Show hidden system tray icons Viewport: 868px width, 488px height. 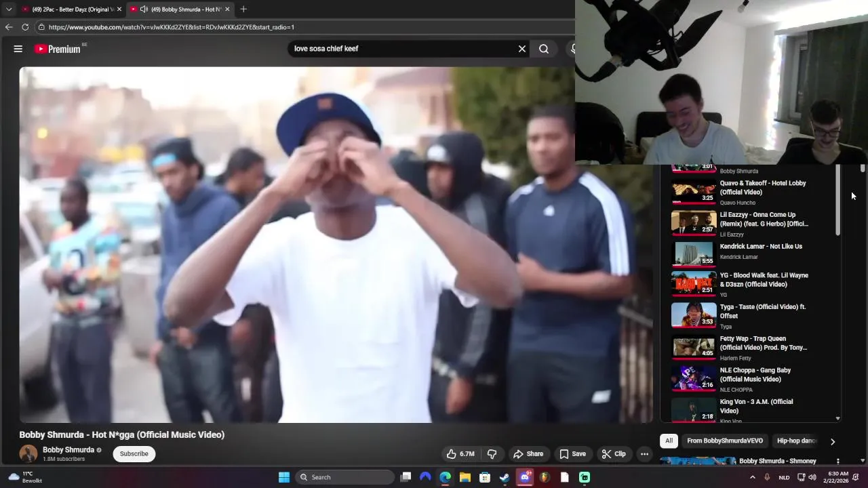[752, 477]
